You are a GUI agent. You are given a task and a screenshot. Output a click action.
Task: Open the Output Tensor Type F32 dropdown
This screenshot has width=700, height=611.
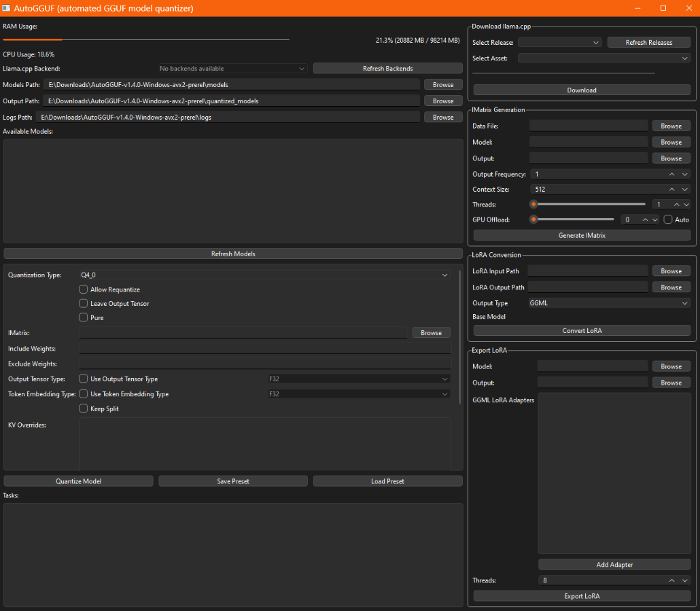[x=359, y=379]
